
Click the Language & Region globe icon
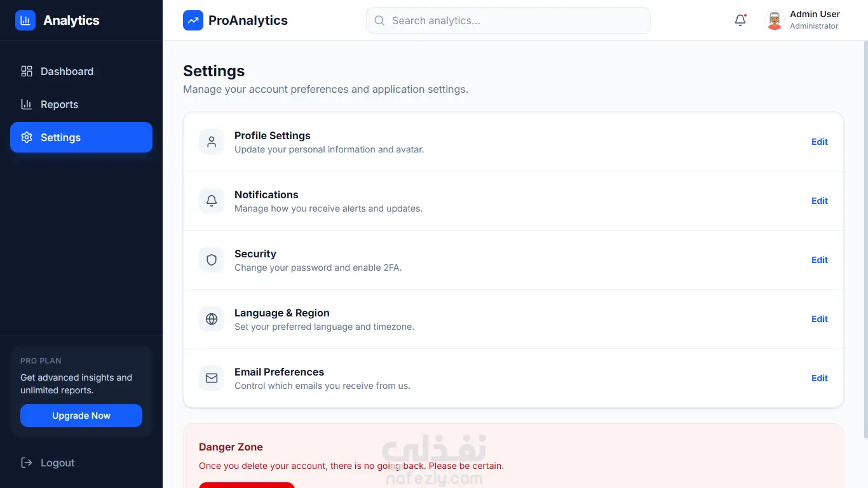click(212, 319)
